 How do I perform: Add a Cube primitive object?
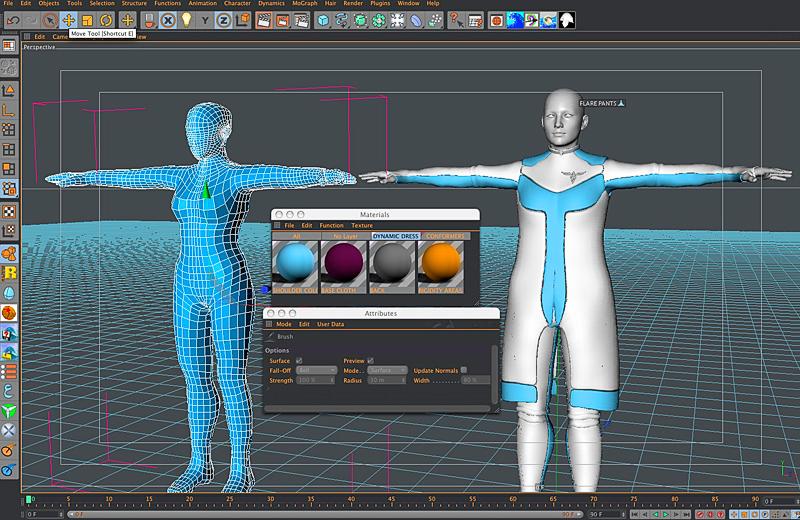[x=323, y=20]
